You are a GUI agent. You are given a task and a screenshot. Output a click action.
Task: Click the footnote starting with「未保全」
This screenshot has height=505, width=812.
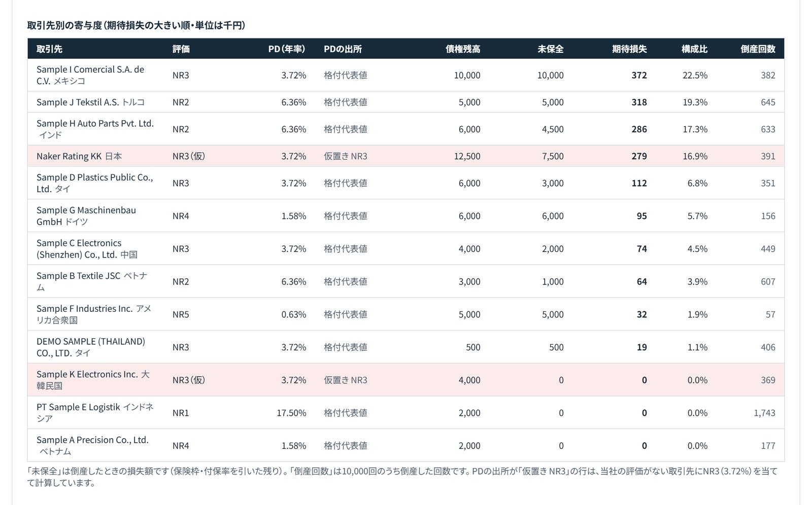(x=402, y=477)
